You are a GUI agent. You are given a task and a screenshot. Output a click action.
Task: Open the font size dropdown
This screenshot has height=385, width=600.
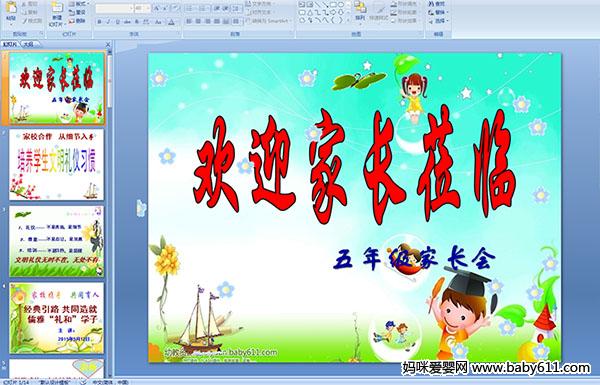(x=148, y=8)
